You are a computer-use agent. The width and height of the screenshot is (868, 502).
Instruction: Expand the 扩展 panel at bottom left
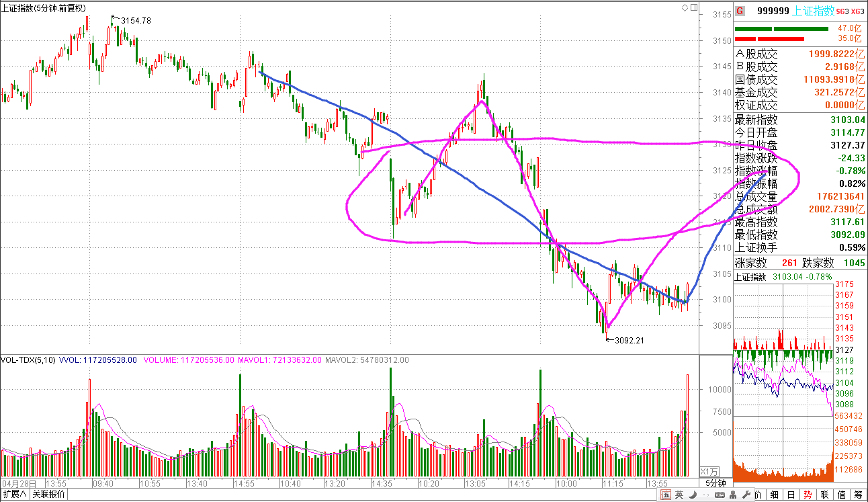15,495
